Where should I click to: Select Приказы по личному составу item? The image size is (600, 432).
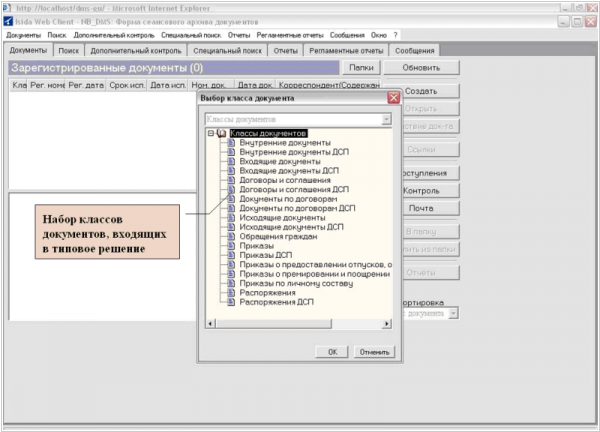pyautogui.click(x=289, y=282)
